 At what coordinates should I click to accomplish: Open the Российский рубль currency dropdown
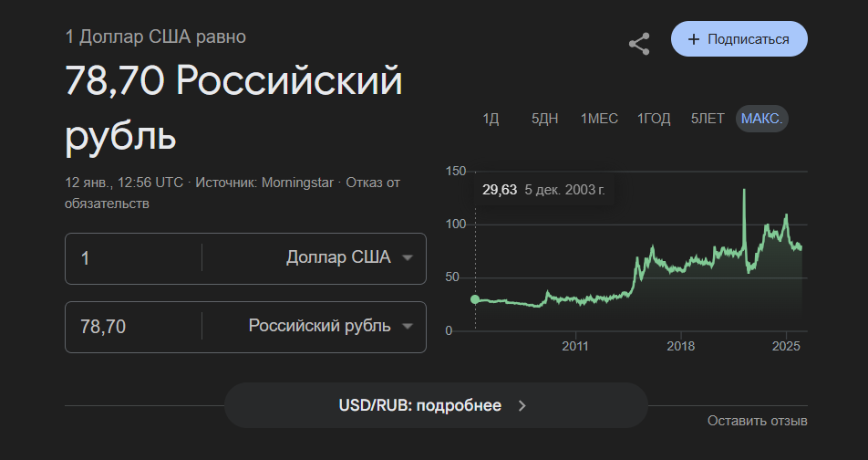click(x=330, y=326)
